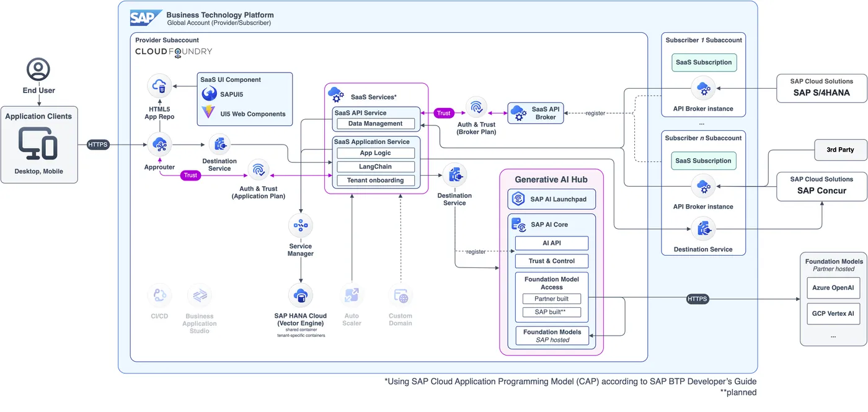Screen dimensions: 868x412
Task: Click the Business Application Studio icon
Action: pos(199,295)
